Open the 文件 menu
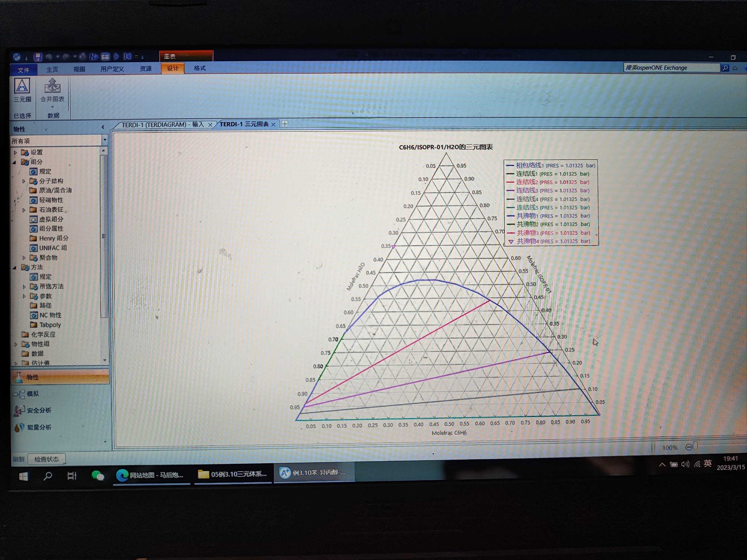Image resolution: width=747 pixels, height=560 pixels. tap(23, 70)
